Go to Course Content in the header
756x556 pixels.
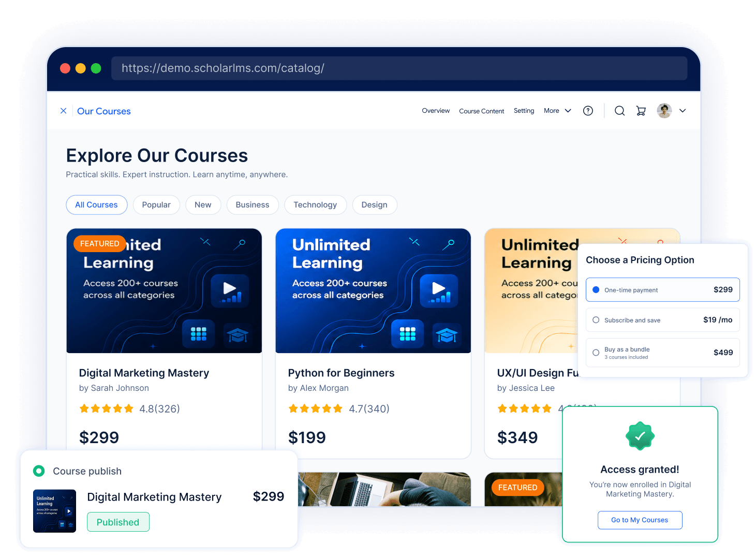tap(481, 111)
